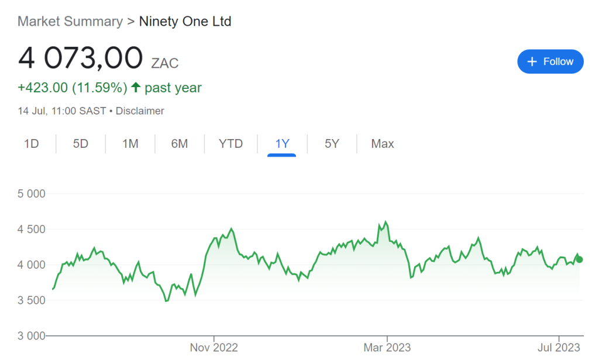Click the 4 073,00 price value

[x=80, y=58]
